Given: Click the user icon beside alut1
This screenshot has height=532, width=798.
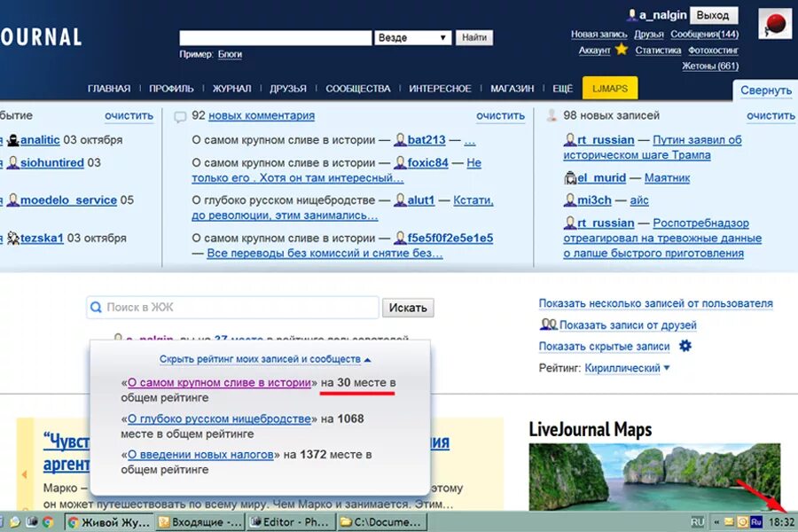Looking at the screenshot, I should click(x=401, y=200).
